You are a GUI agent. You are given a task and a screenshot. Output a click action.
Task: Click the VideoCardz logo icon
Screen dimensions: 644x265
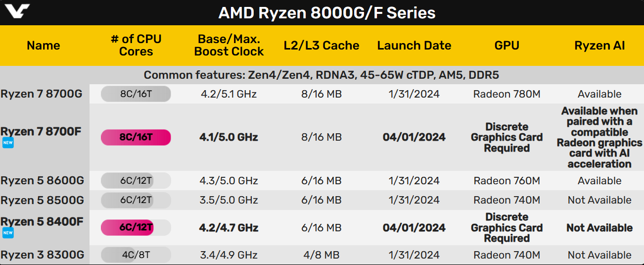[16, 11]
